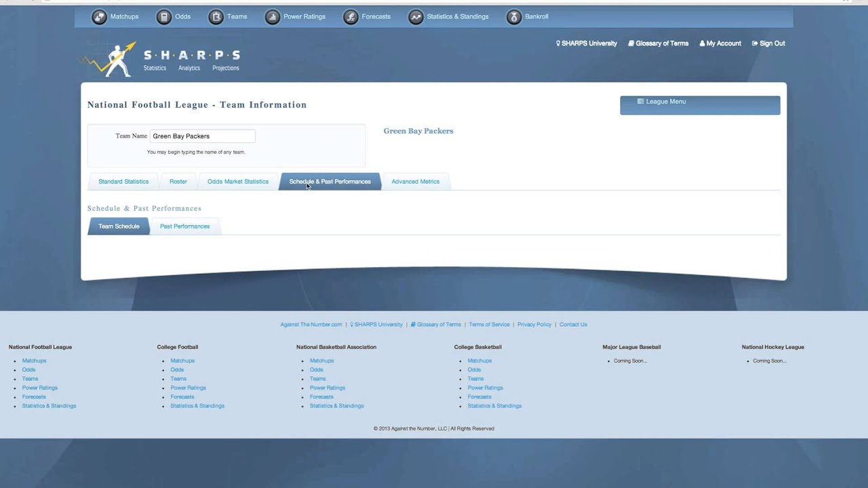
Task: Open College Basketball Statistics & Standings link
Action: click(494, 406)
